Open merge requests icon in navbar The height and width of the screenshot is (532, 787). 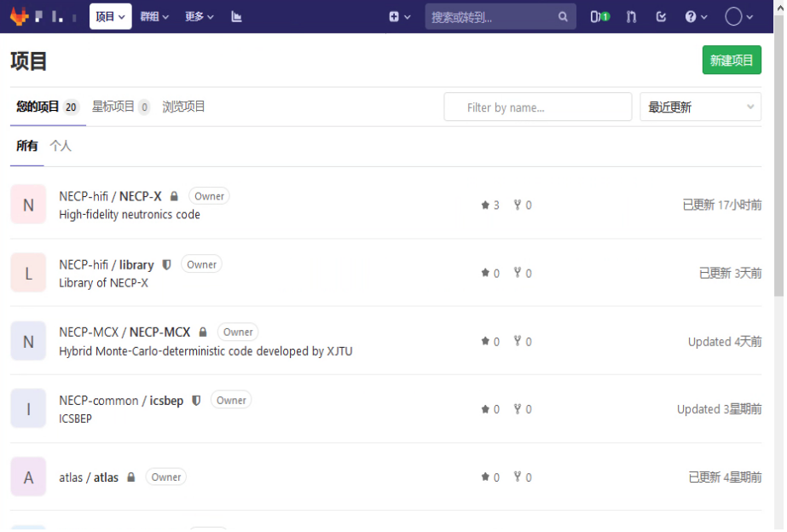coord(631,16)
